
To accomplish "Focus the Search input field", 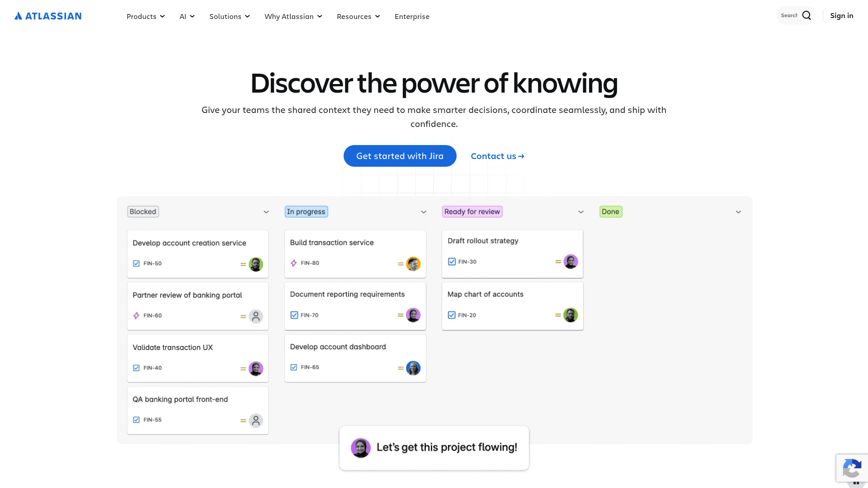I will tap(789, 16).
